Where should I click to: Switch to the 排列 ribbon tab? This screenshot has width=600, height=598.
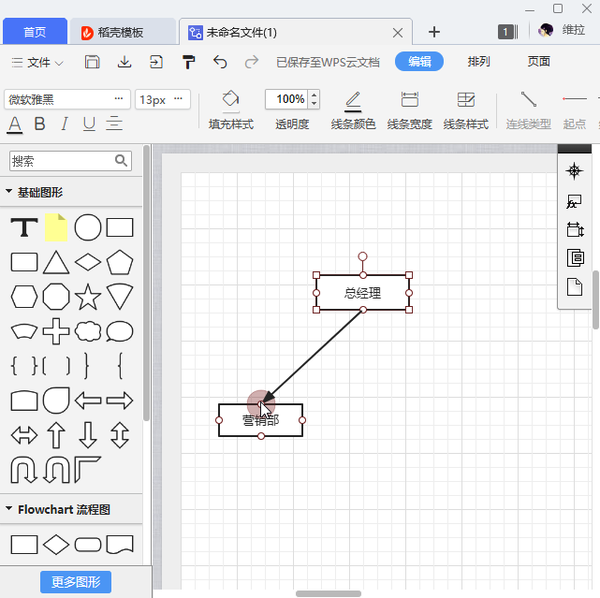point(479,62)
